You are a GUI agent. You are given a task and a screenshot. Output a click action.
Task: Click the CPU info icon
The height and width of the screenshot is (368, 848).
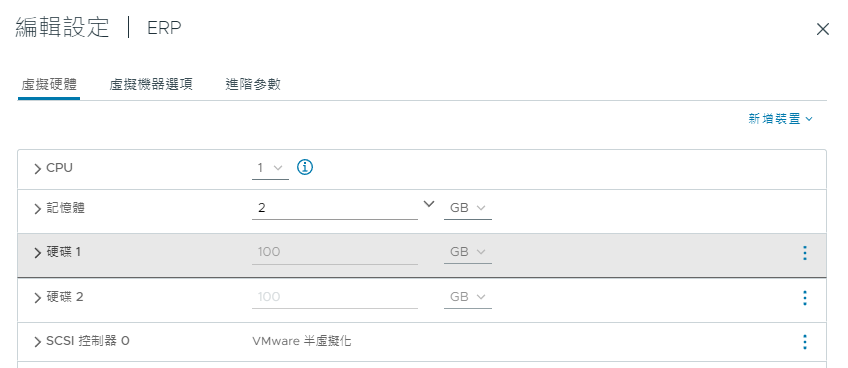(x=305, y=168)
